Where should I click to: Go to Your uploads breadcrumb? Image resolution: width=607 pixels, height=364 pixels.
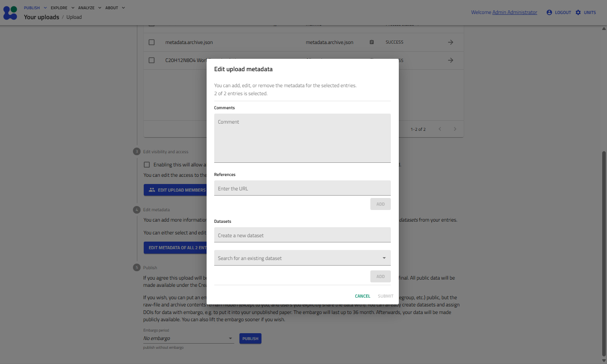click(41, 17)
